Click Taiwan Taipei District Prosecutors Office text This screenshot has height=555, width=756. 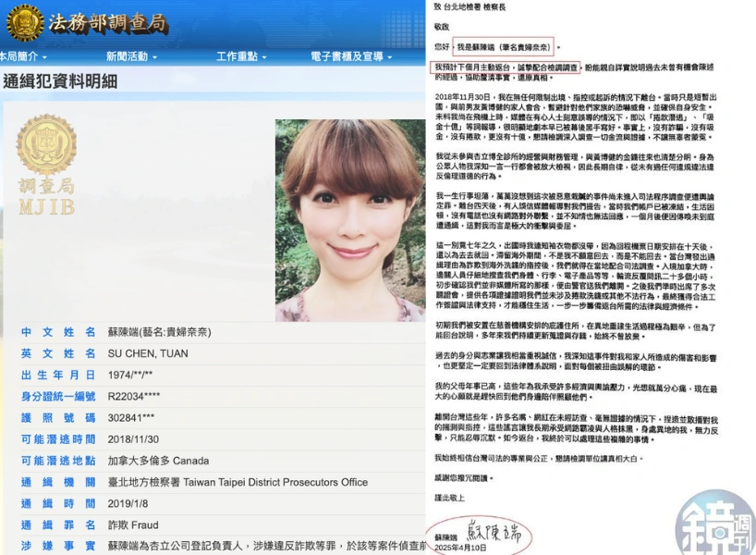point(275,482)
